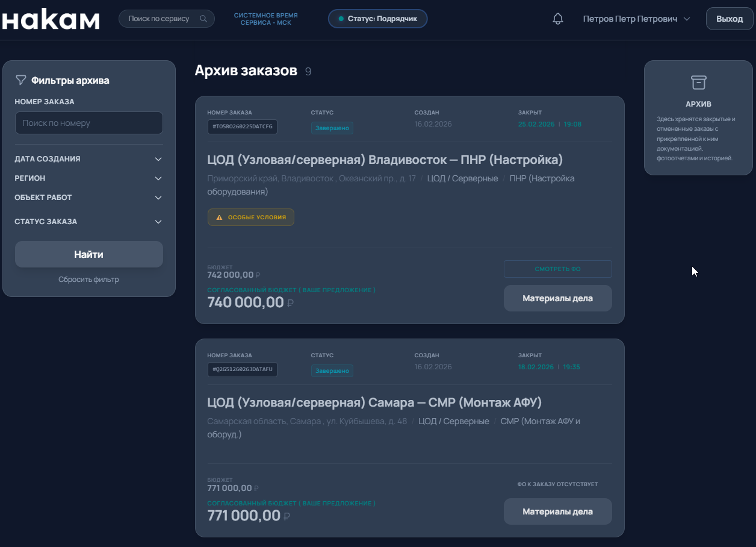
Task: Expand the Дата создания filter
Action: click(89, 159)
